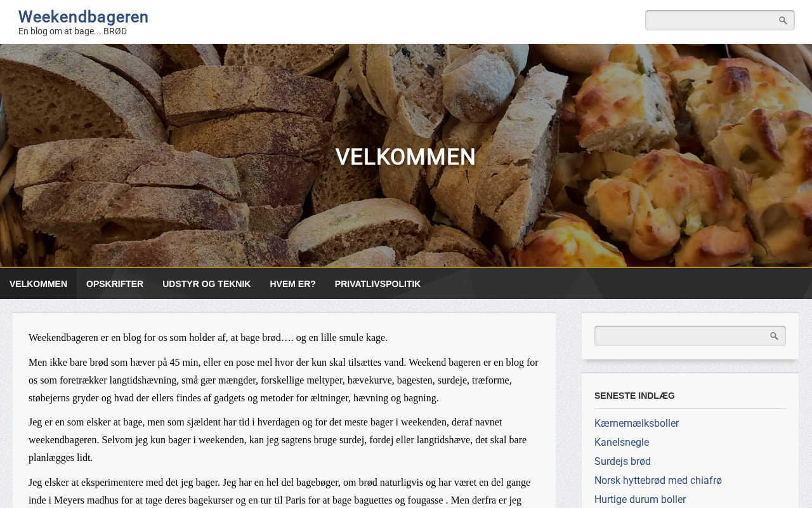Click the SENESTE INDLÆG widget heading

[x=634, y=396]
